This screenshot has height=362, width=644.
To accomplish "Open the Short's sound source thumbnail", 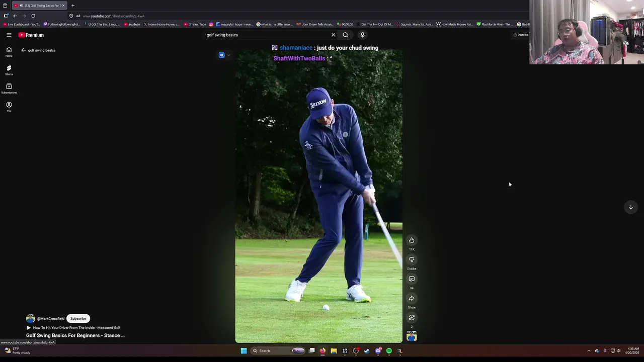I will pyautogui.click(x=412, y=336).
